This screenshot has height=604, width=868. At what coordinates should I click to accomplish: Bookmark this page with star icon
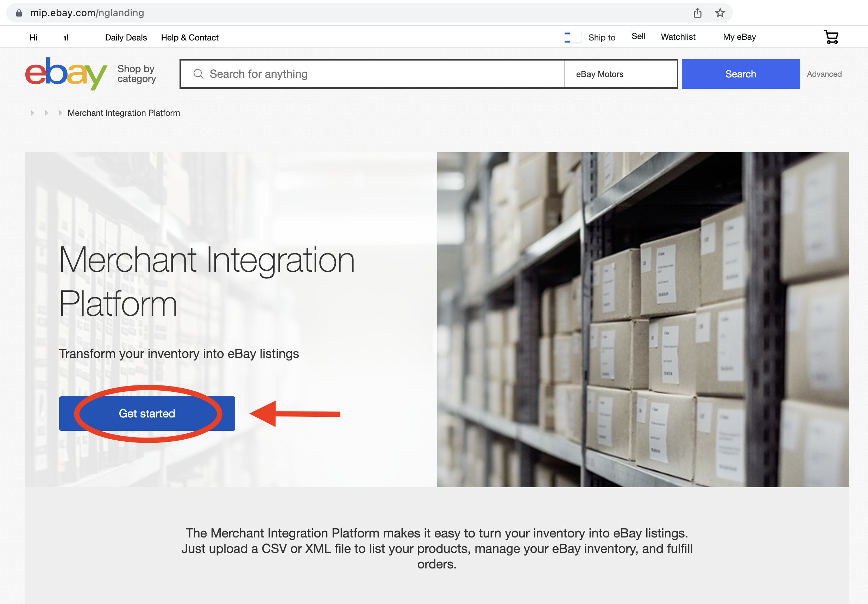pyautogui.click(x=720, y=13)
